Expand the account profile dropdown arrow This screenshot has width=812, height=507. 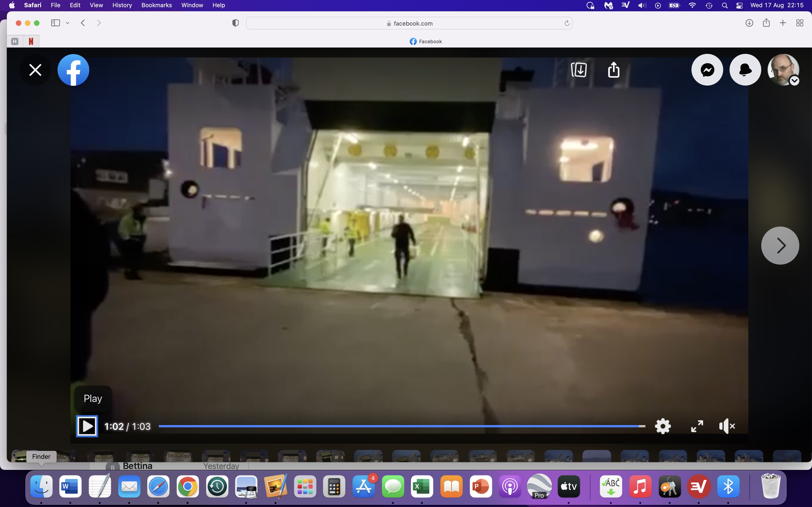tap(794, 81)
